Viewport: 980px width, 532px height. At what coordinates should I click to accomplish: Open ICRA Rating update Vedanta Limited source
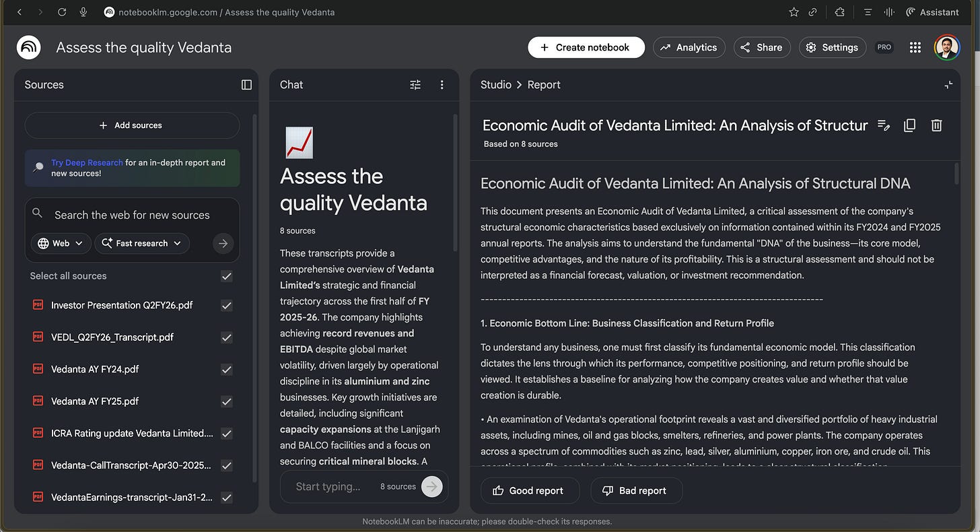[132, 434]
